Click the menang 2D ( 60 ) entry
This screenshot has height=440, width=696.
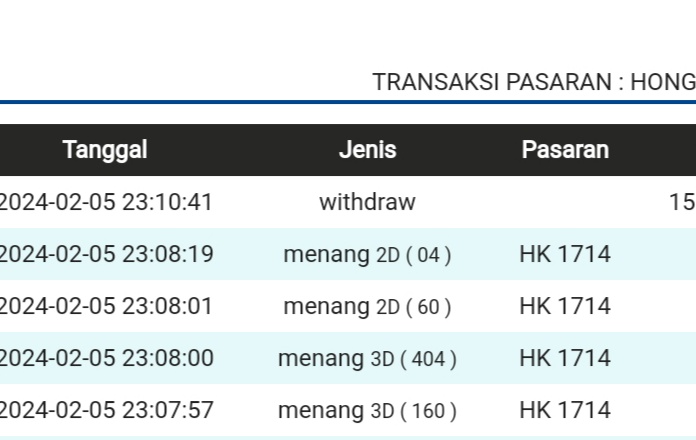point(367,306)
